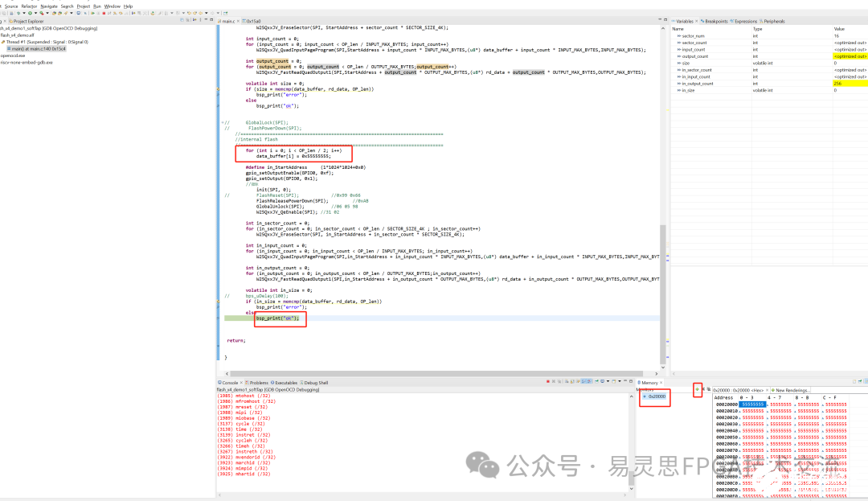The height and width of the screenshot is (501, 868).
Task: Click the editor horizontal scrollbar
Action: [436, 374]
